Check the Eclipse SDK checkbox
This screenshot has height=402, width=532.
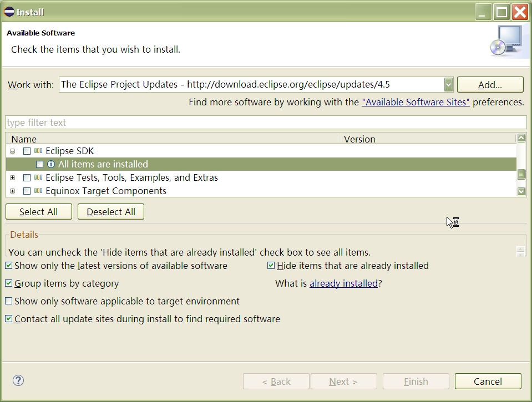pos(27,151)
